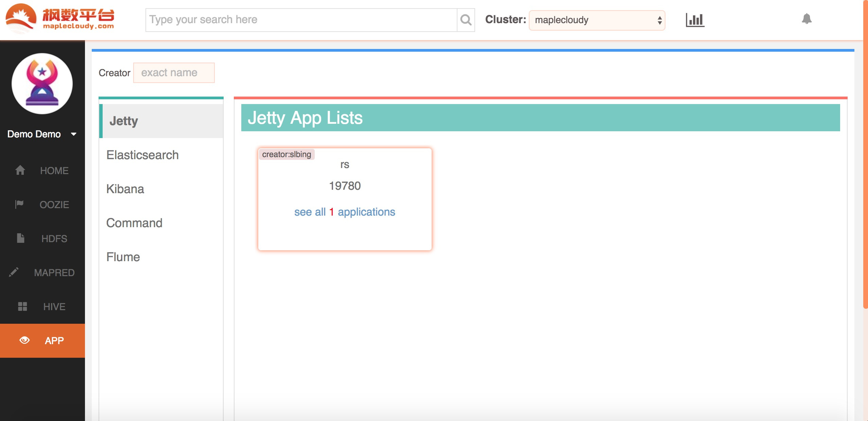Click the search magnifier icon

(466, 20)
